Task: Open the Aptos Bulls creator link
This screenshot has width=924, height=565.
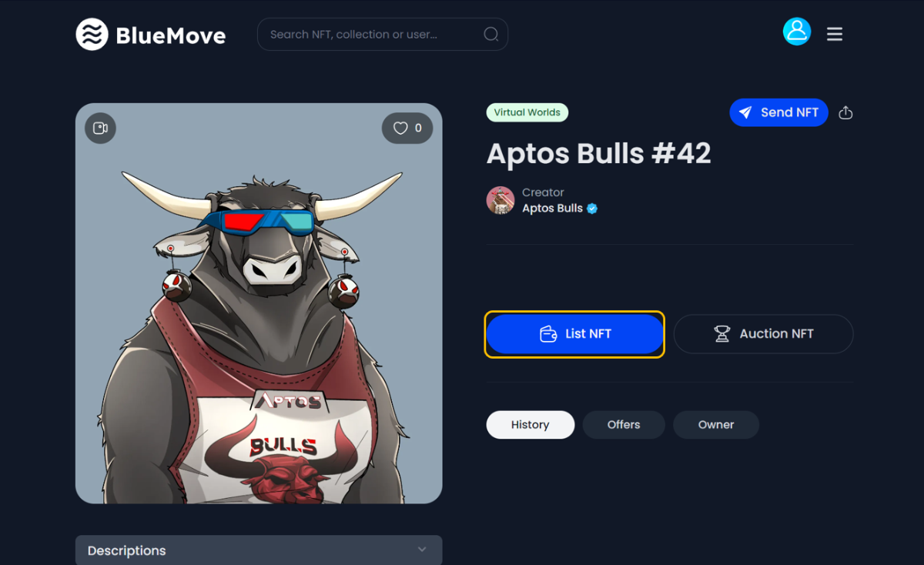Action: [x=553, y=209]
